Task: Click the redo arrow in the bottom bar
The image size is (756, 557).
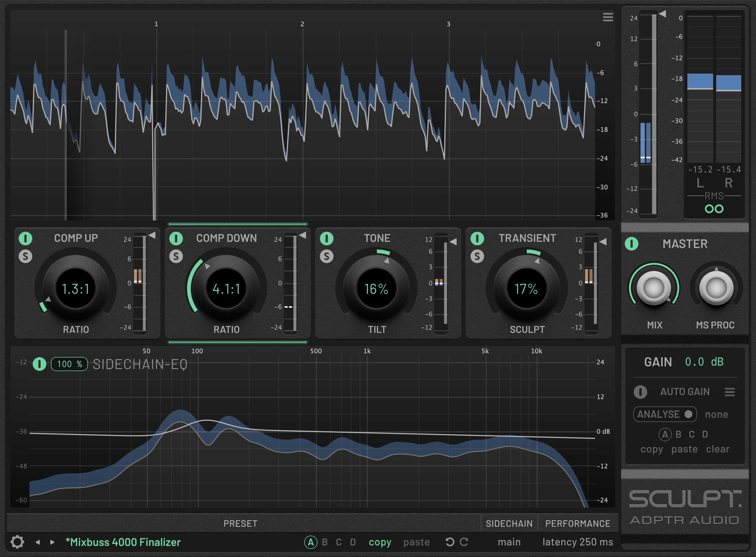Action: coord(464,542)
